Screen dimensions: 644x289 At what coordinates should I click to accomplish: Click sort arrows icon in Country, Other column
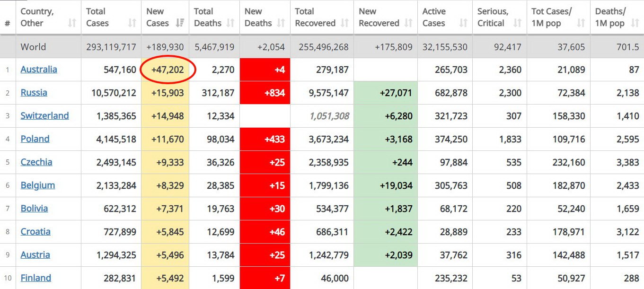pyautogui.click(x=72, y=23)
